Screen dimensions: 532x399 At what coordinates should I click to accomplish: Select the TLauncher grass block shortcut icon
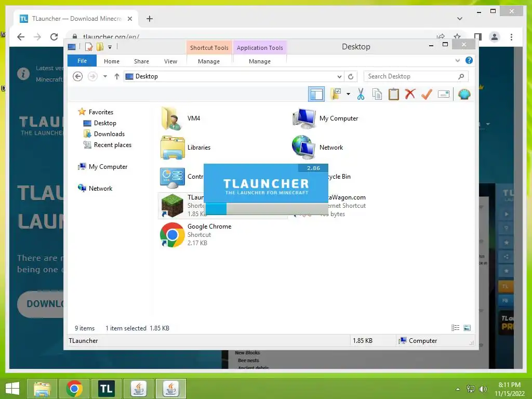point(172,206)
